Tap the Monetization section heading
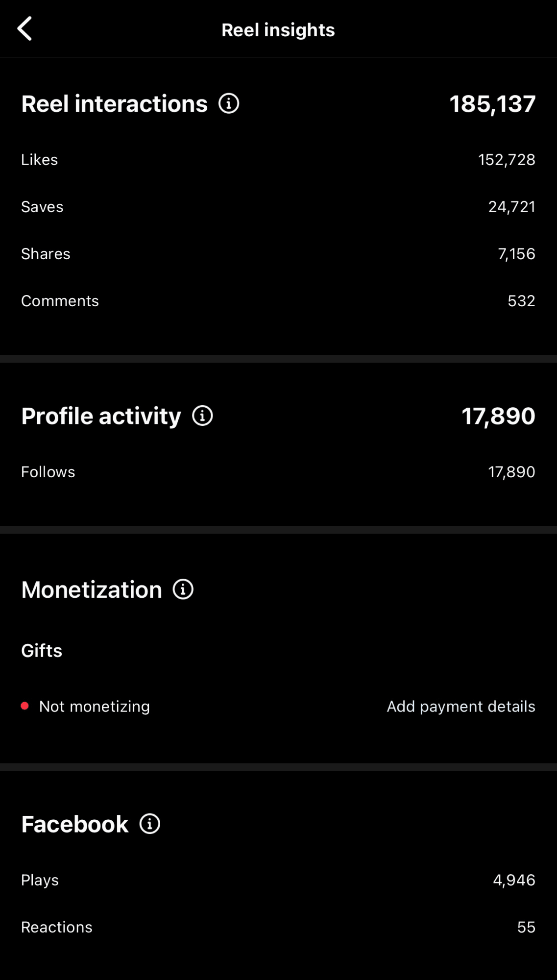 pos(92,589)
